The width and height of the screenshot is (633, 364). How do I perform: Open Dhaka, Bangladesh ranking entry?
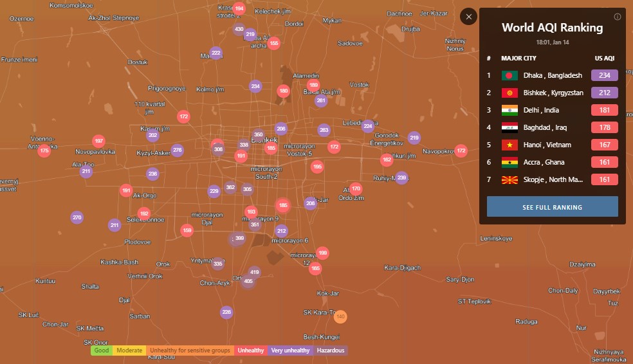click(552, 75)
